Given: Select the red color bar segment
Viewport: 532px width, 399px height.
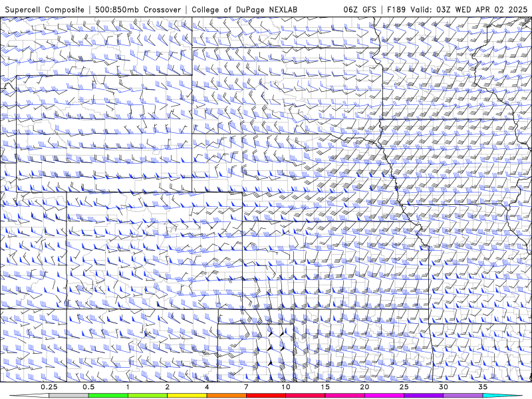Looking at the screenshot, I should click(x=266, y=396).
